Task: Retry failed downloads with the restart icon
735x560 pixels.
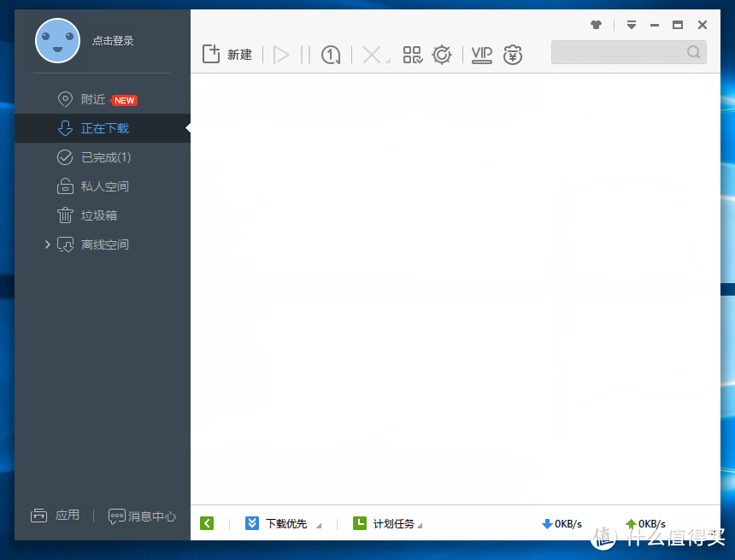Action: pos(331,54)
